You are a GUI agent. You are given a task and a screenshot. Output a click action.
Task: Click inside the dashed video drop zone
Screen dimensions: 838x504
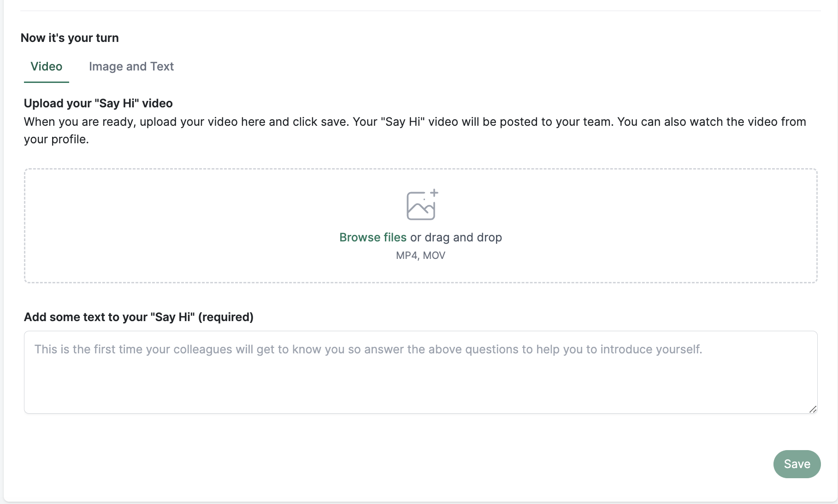421,226
